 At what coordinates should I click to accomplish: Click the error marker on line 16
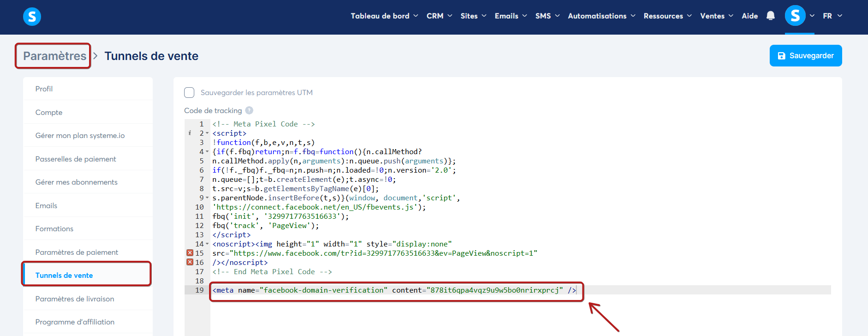coord(190,262)
